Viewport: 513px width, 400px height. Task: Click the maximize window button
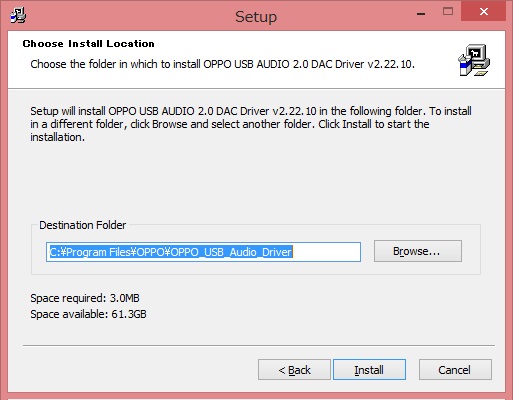448,12
